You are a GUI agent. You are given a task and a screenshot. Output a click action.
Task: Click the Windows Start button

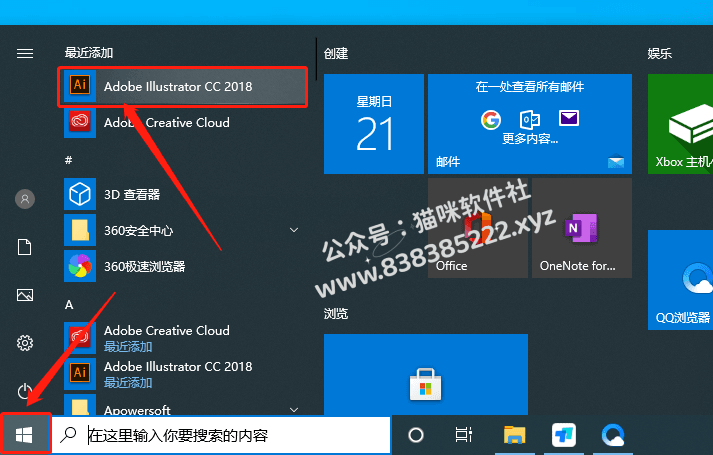[25, 435]
